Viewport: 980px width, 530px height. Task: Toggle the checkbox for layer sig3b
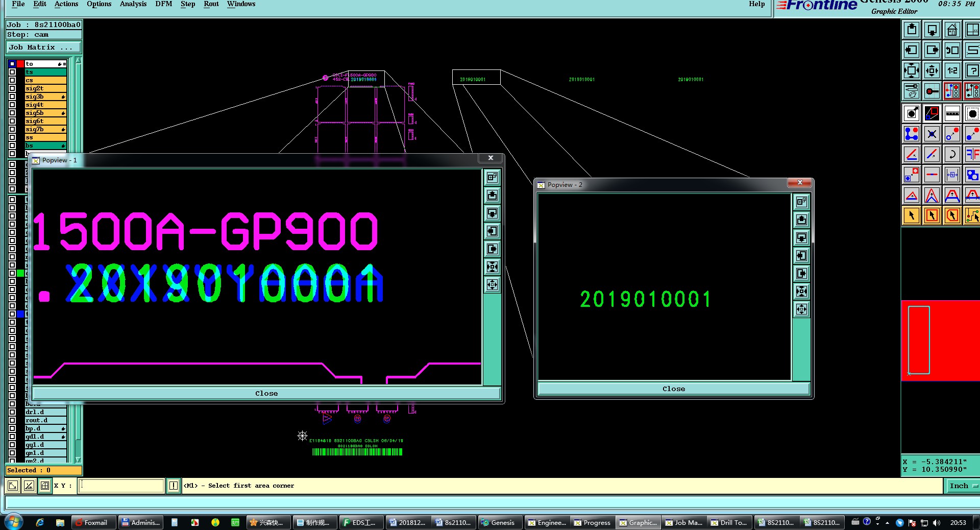12,97
